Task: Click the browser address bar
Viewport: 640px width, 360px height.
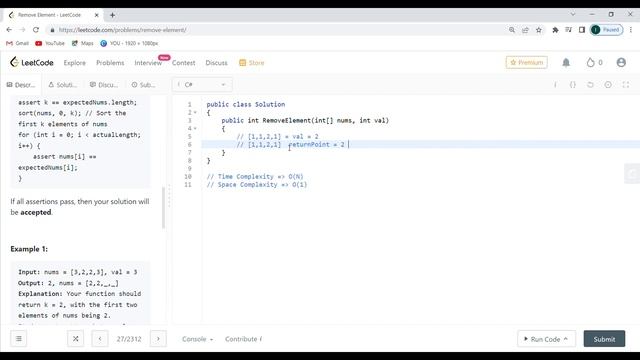Action: [278, 30]
